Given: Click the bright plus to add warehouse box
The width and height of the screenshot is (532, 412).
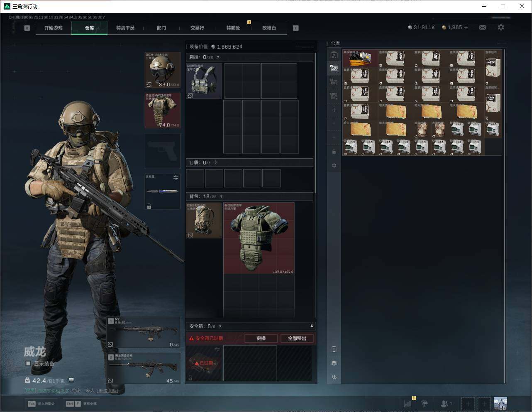Looking at the screenshot, I should [334, 110].
